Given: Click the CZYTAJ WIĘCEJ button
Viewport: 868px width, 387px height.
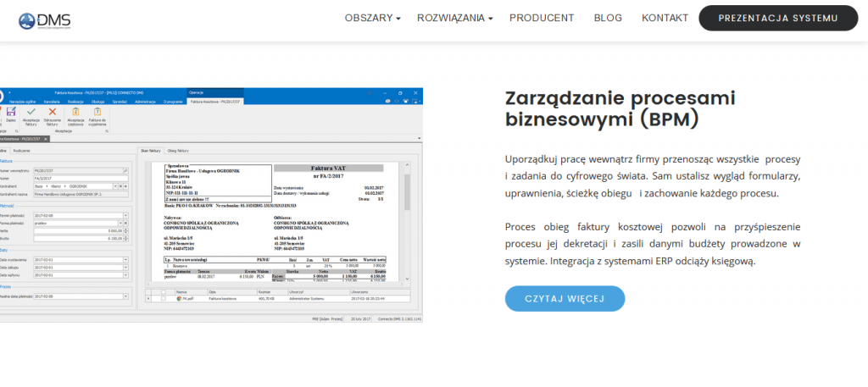Looking at the screenshot, I should [565, 299].
